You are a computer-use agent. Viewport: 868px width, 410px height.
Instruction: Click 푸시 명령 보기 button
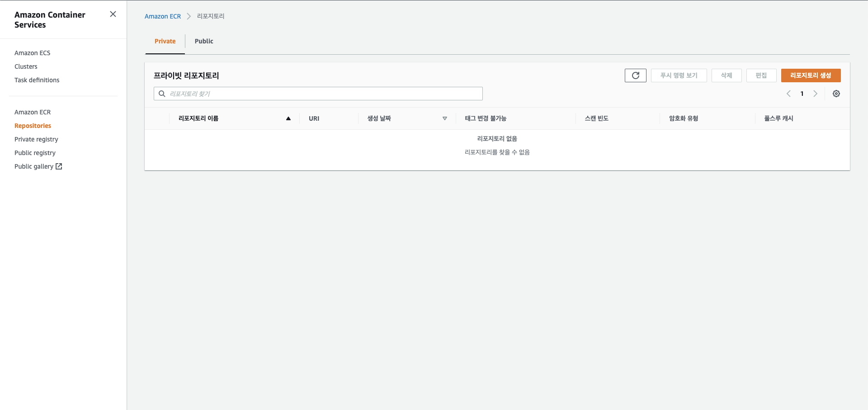679,75
